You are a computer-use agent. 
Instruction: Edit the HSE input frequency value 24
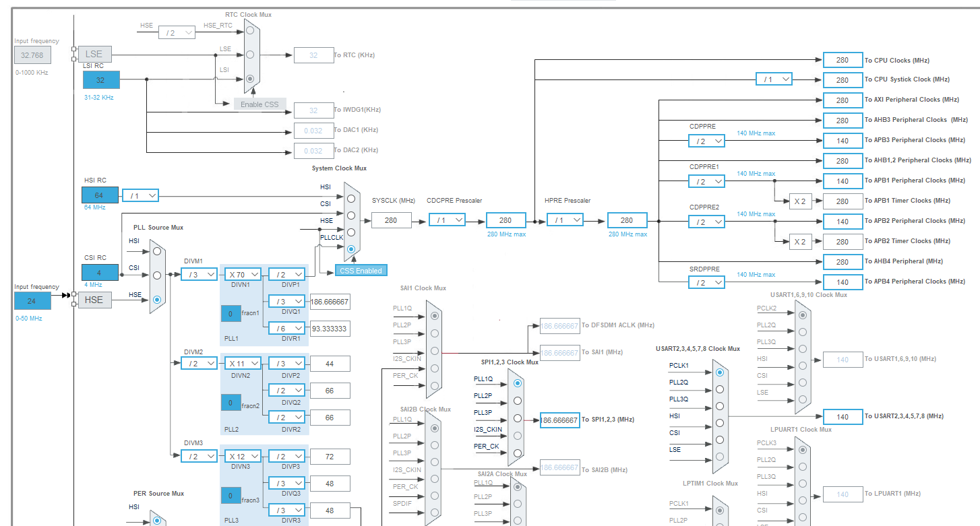click(x=32, y=300)
